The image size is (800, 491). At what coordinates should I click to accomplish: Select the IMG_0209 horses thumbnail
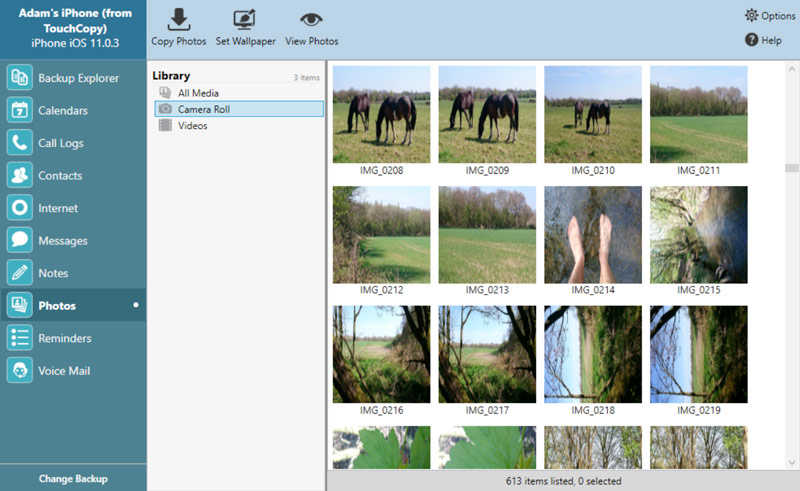tap(487, 114)
